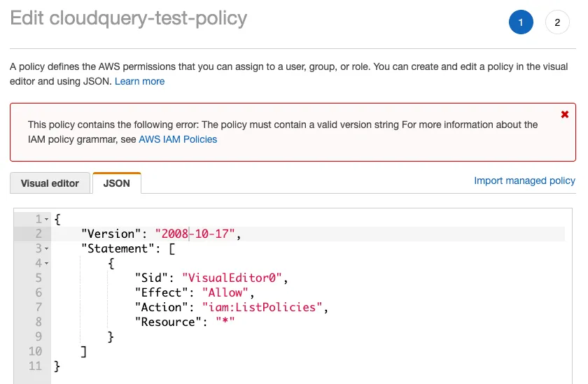Image resolution: width=588 pixels, height=384 pixels.
Task: Switch to the Visual editor tab
Action: tap(50, 183)
